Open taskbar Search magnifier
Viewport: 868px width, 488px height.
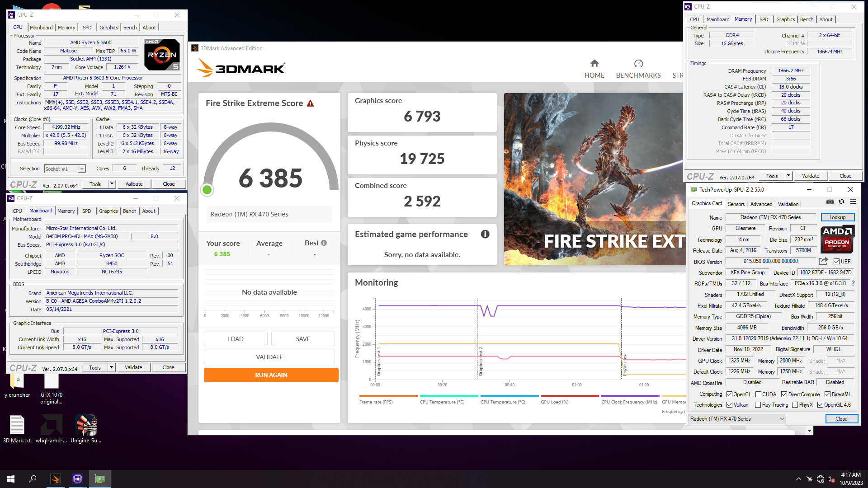point(33,479)
